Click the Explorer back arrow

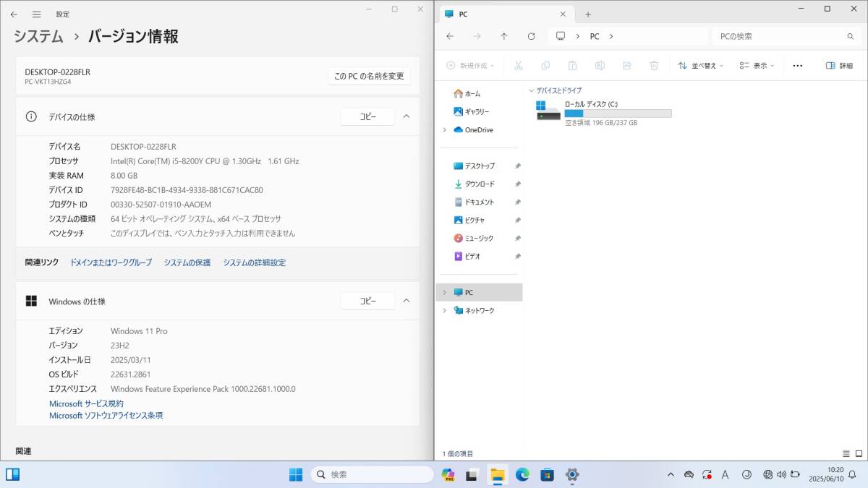pos(450,36)
